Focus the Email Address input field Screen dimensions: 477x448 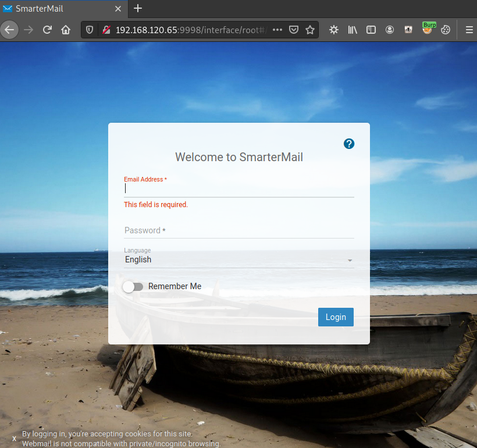click(x=239, y=189)
